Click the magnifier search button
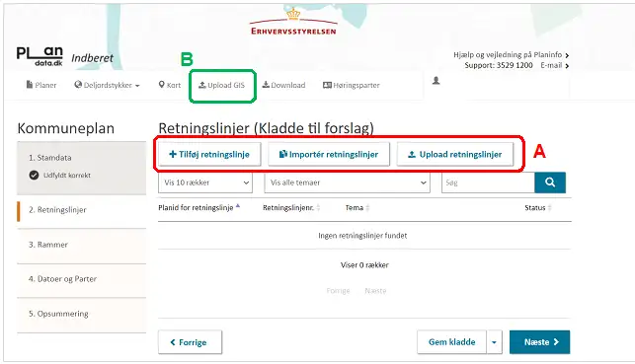The height and width of the screenshot is (364, 635). click(x=550, y=182)
